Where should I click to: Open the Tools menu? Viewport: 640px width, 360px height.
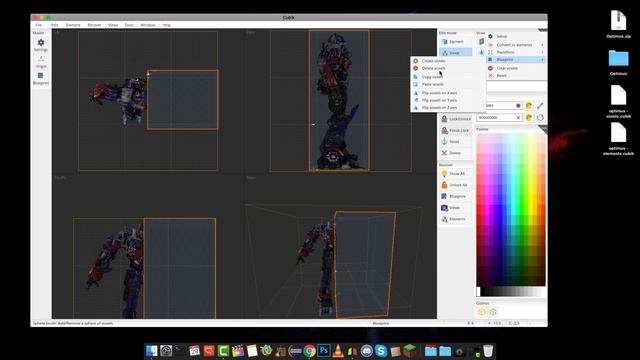pyautogui.click(x=129, y=25)
